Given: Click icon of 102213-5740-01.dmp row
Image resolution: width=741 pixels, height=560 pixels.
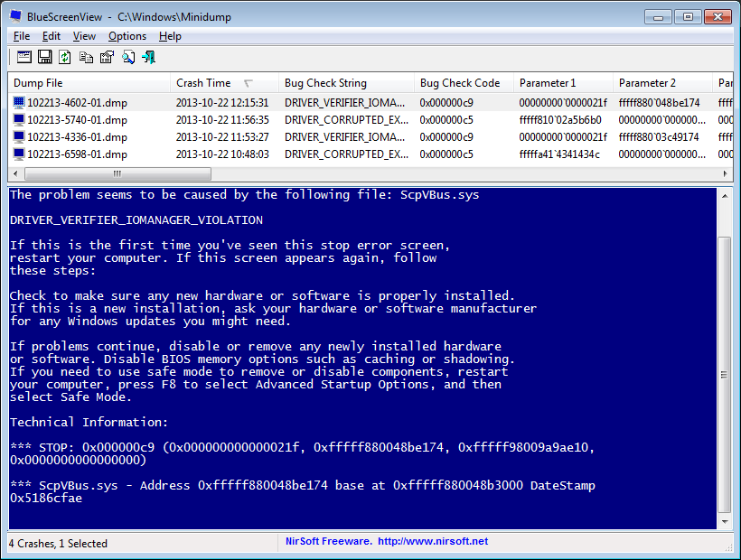Looking at the screenshot, I should click(19, 120).
